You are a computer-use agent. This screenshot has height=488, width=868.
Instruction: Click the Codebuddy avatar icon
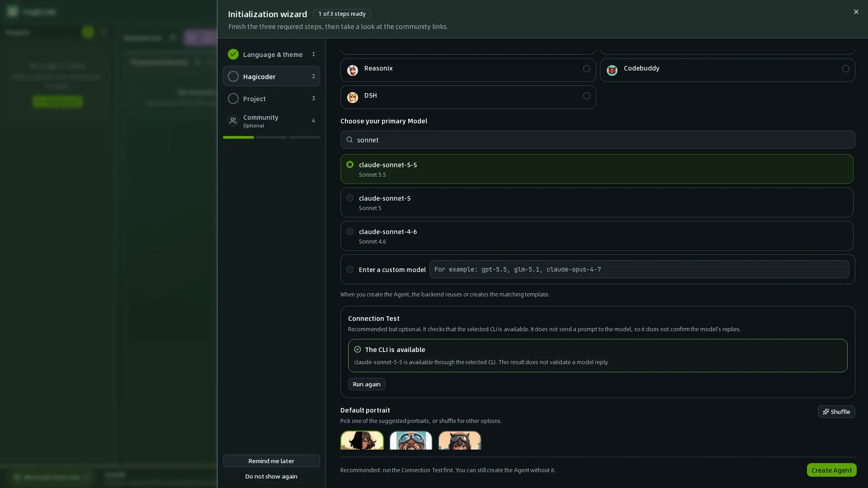click(612, 70)
